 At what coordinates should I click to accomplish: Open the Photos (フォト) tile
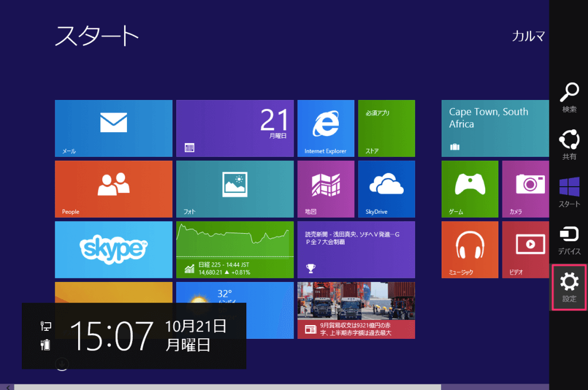point(235,189)
